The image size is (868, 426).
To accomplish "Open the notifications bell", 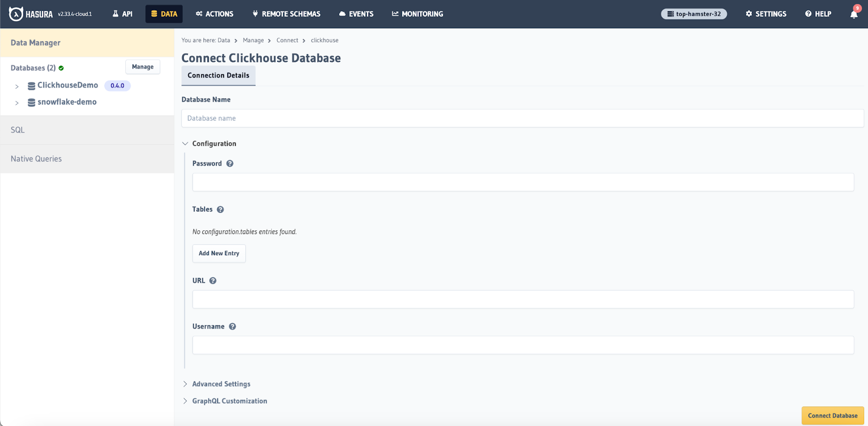I will point(854,14).
